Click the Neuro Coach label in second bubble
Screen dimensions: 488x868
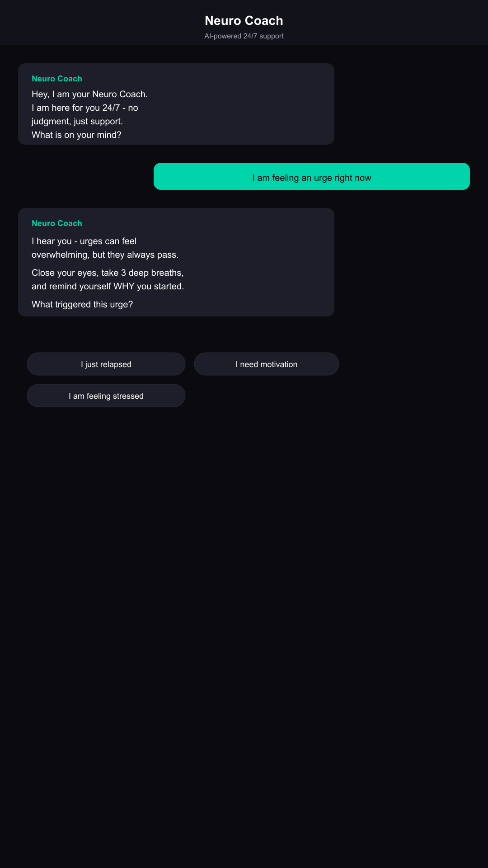(56, 223)
